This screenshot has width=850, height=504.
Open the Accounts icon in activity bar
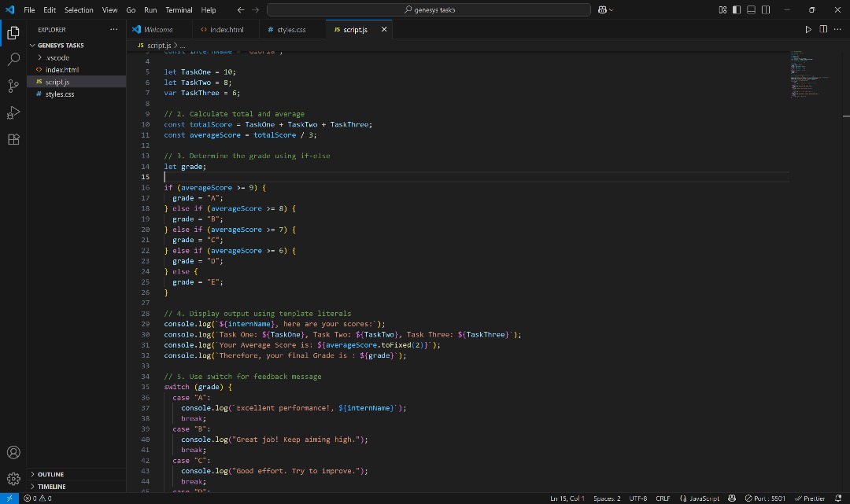pos(13,453)
